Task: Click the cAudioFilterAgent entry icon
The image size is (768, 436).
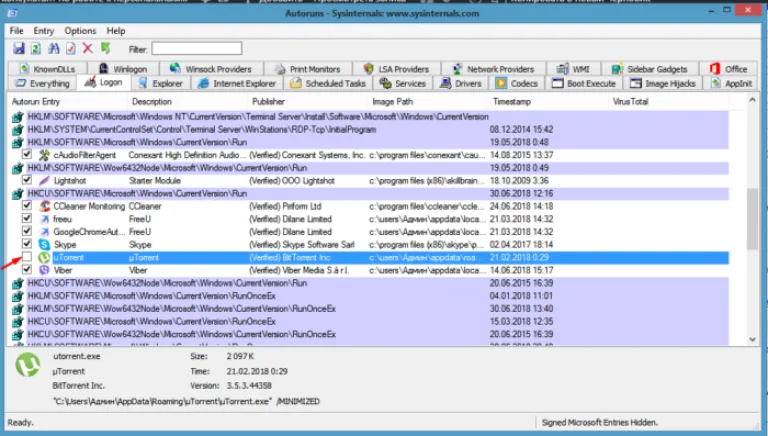Action: [x=45, y=155]
